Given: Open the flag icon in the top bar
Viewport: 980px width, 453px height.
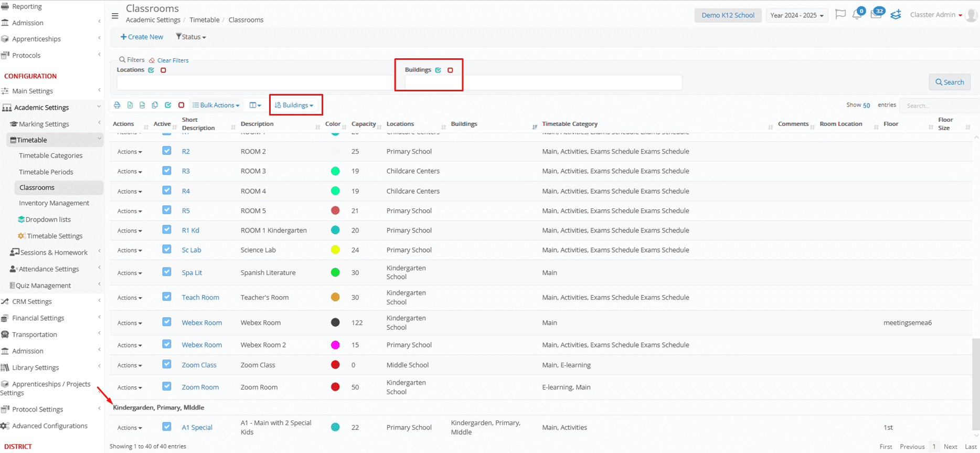Looking at the screenshot, I should pyautogui.click(x=840, y=15).
